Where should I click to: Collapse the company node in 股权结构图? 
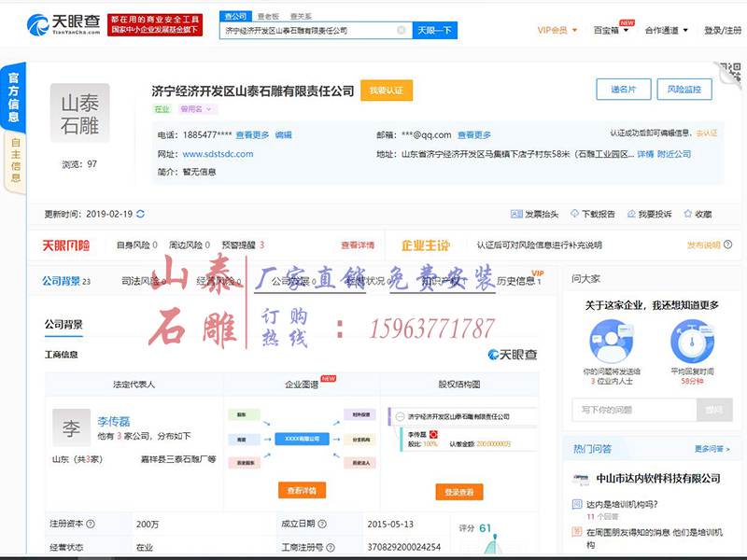tap(399, 415)
